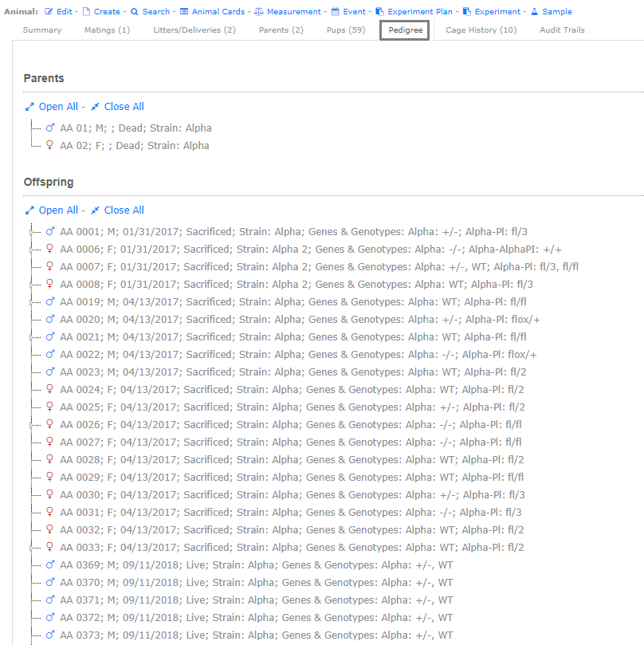This screenshot has width=644, height=645.
Task: Click the Sample flask icon
Action: click(535, 11)
